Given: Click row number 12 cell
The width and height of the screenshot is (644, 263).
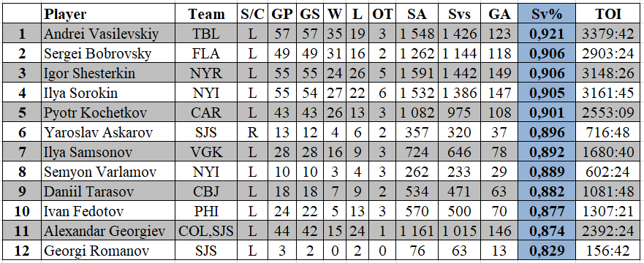Looking at the screenshot, I should [x=22, y=251].
